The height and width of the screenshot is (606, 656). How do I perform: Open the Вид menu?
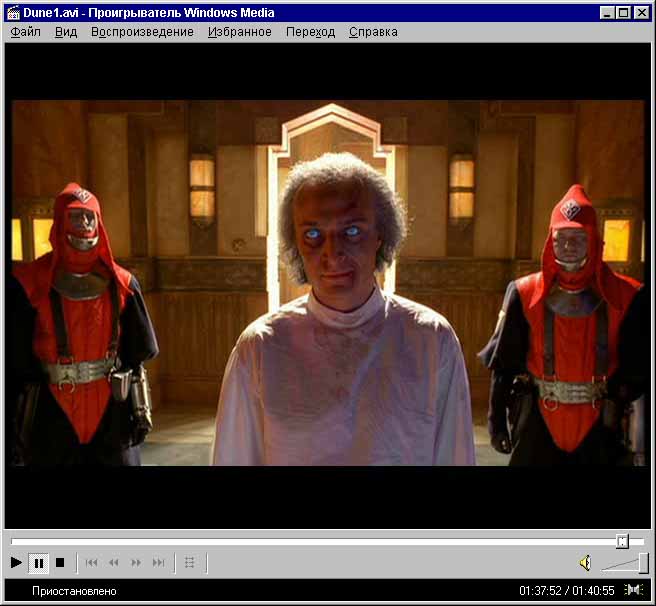(66, 32)
